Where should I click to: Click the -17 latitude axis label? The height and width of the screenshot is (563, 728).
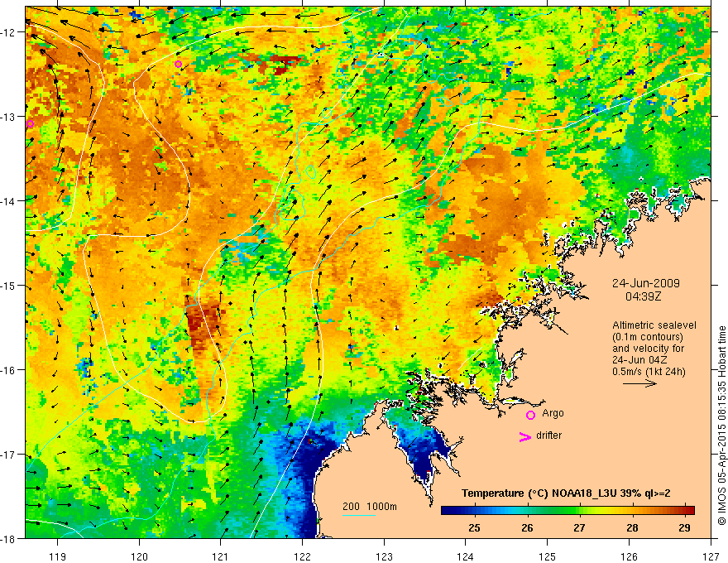pos(8,454)
